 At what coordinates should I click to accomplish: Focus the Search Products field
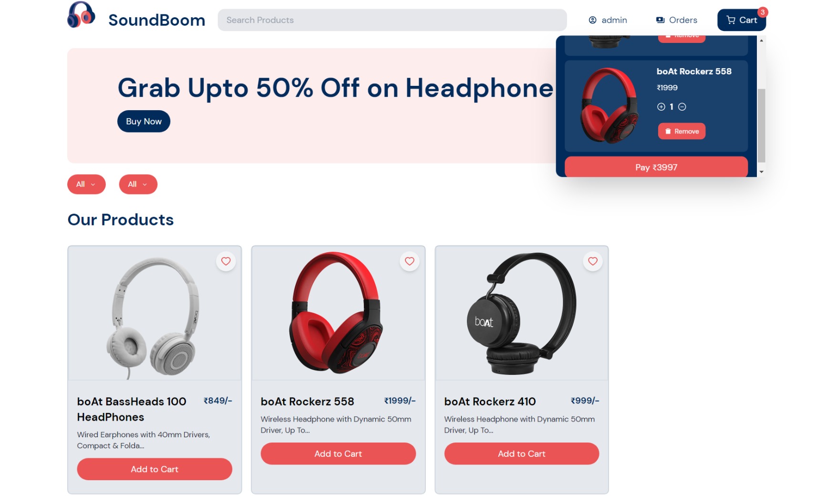(392, 20)
